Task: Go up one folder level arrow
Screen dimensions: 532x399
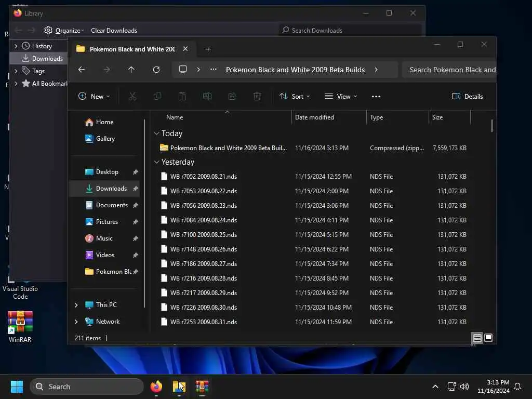Action: tap(131, 70)
